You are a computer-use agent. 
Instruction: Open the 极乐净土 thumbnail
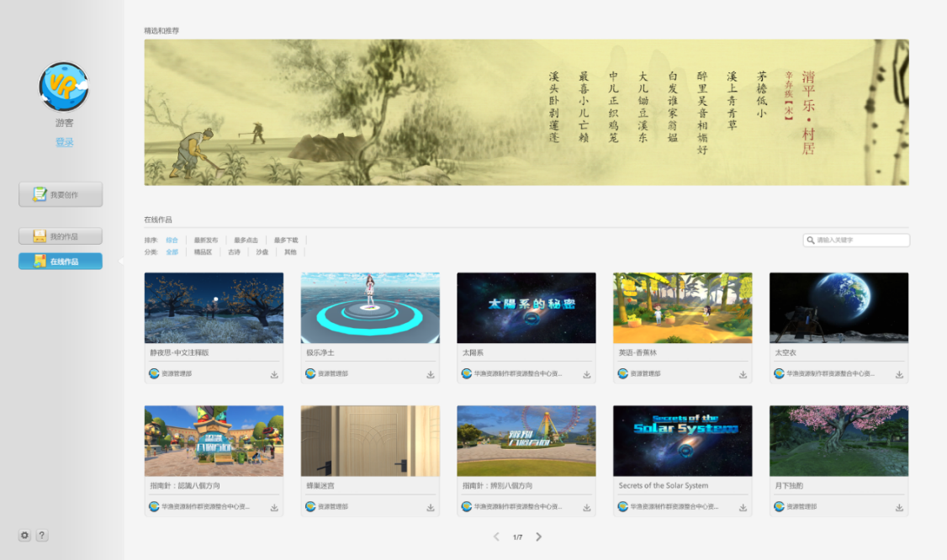pos(370,308)
